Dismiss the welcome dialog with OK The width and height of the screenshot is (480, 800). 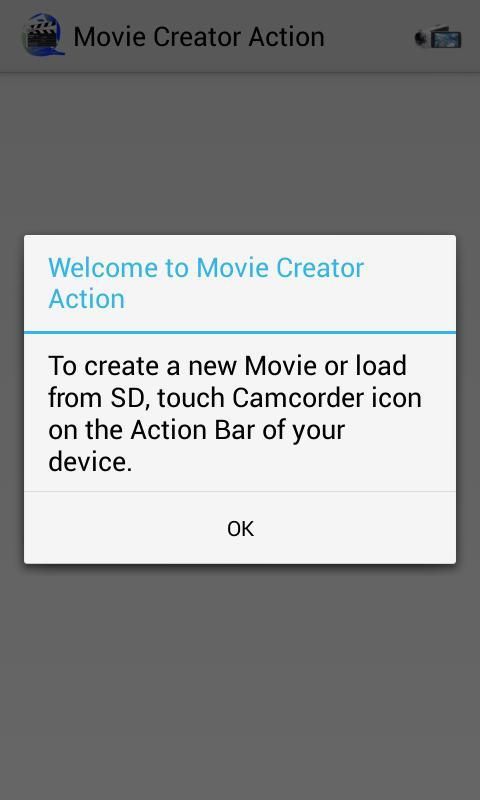240,529
